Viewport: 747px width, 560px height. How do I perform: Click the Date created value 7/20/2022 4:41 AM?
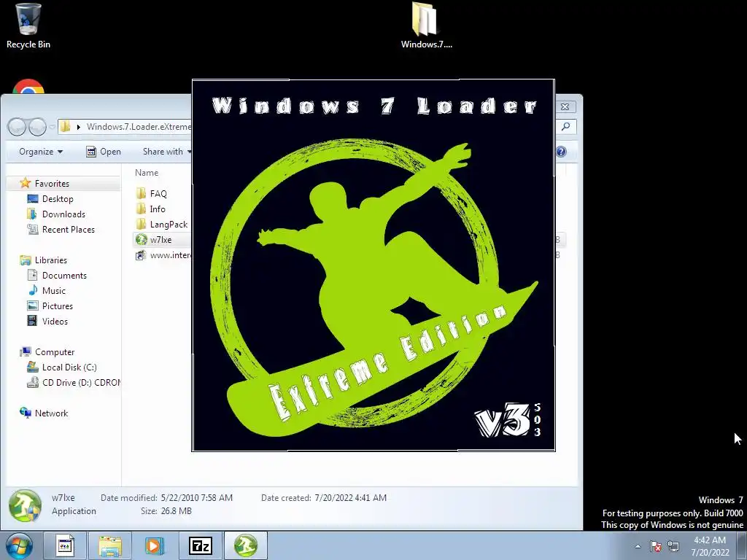[351, 497]
